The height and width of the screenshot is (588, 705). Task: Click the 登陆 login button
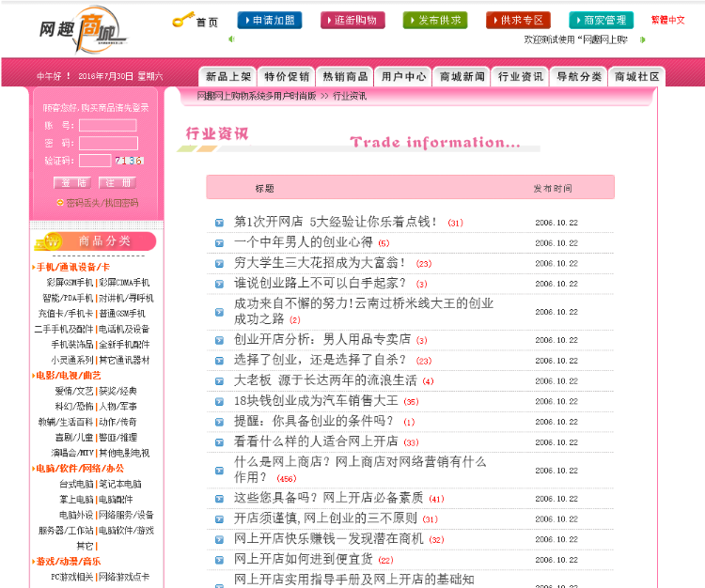point(72,183)
